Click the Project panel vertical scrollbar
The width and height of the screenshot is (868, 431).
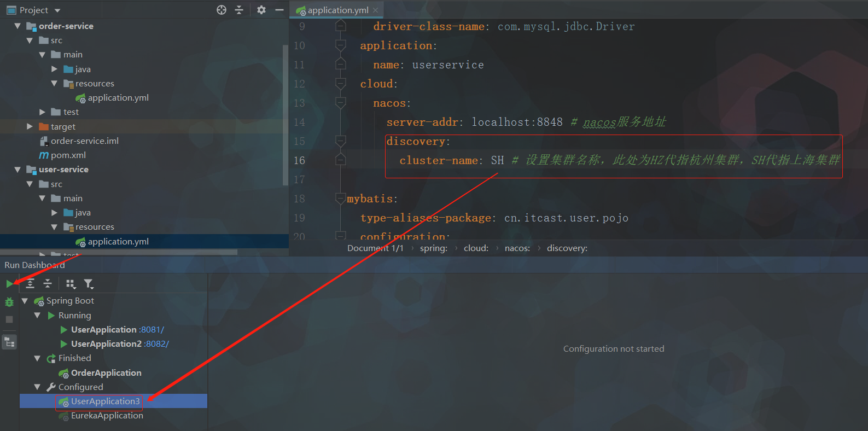[x=285, y=115]
